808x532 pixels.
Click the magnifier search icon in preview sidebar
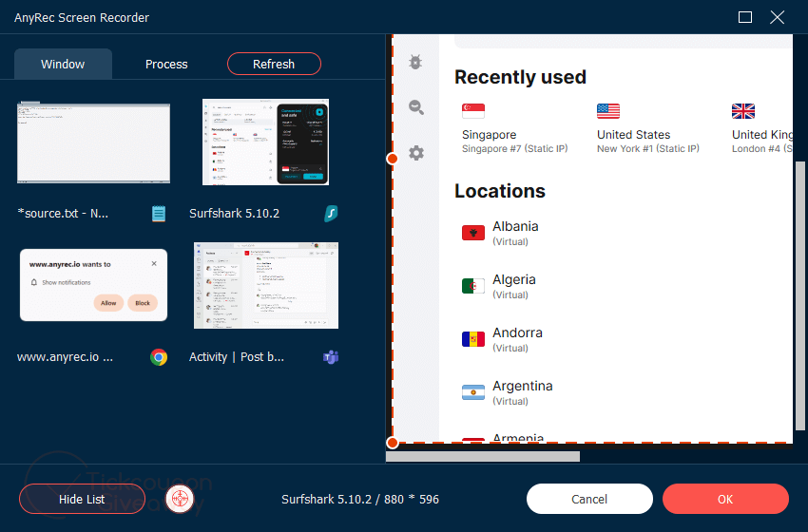415,107
